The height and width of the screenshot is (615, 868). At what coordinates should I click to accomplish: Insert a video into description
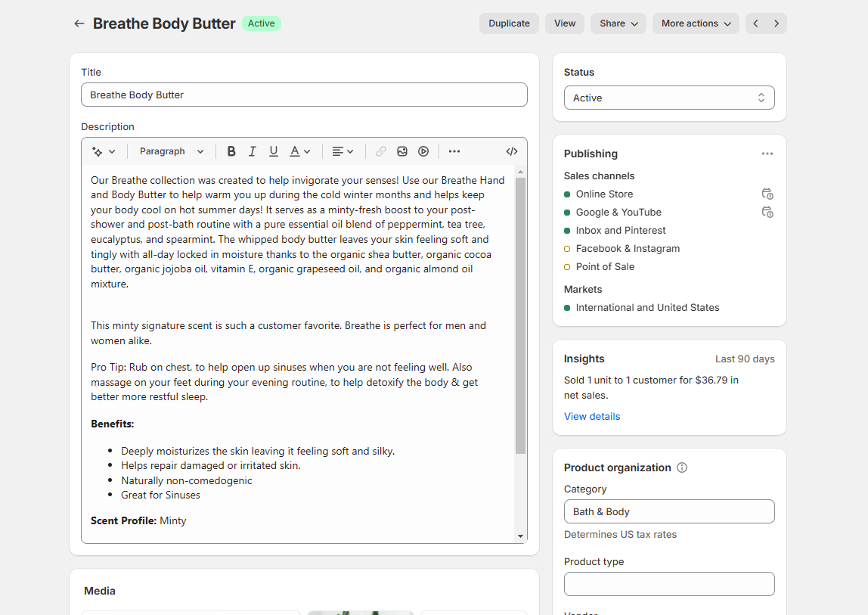coord(423,151)
